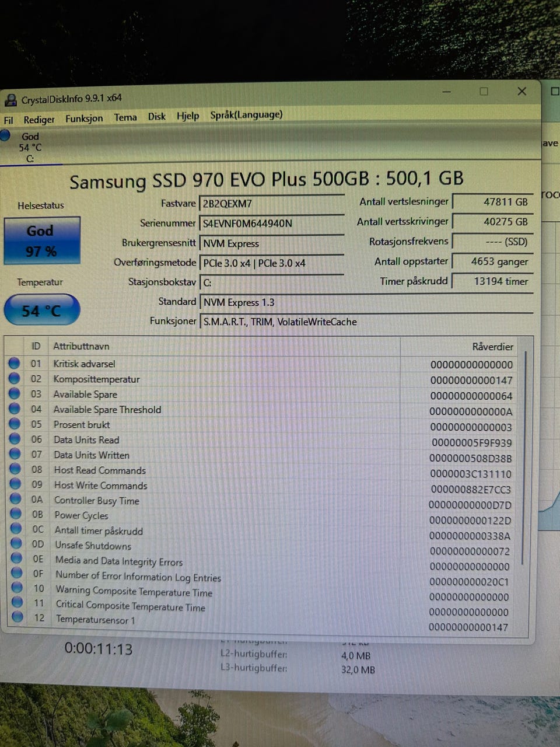
Task: Click status icon of Host Read Commands row
Action: [x=15, y=469]
